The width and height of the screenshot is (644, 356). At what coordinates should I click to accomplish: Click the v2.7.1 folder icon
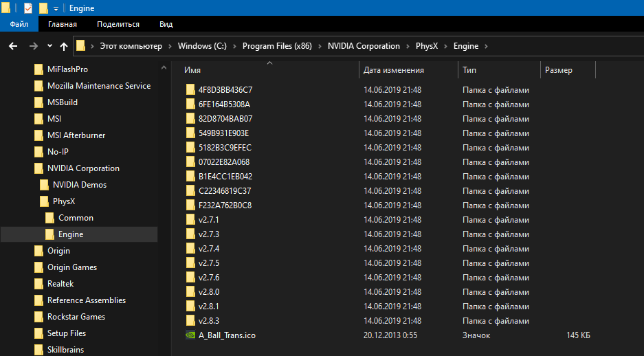[x=190, y=219]
